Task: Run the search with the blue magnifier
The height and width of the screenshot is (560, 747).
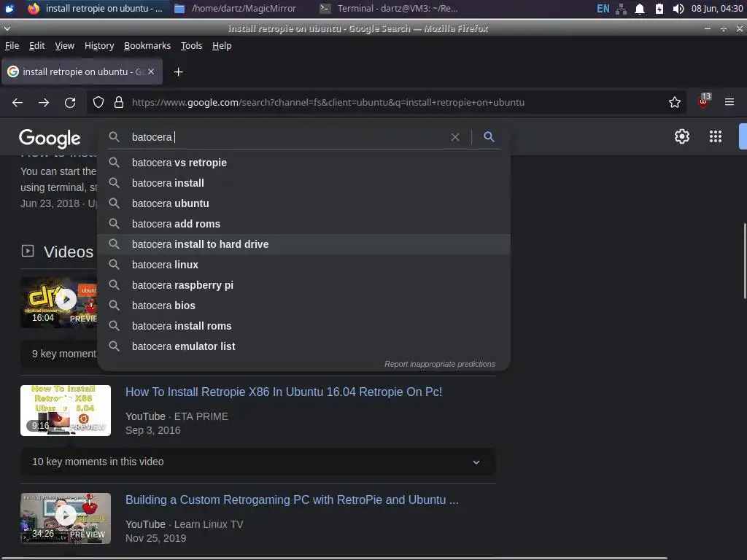Action: point(489,136)
